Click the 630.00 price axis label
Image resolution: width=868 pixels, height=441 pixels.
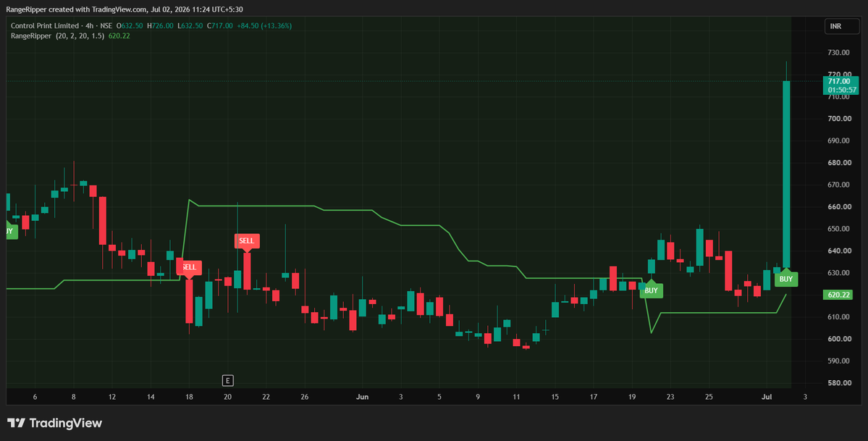pyautogui.click(x=838, y=272)
